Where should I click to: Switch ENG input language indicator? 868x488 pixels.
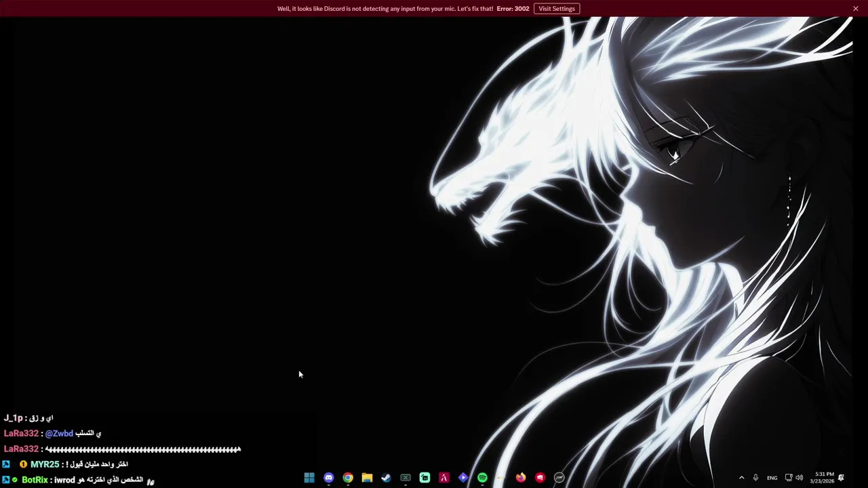(x=772, y=478)
